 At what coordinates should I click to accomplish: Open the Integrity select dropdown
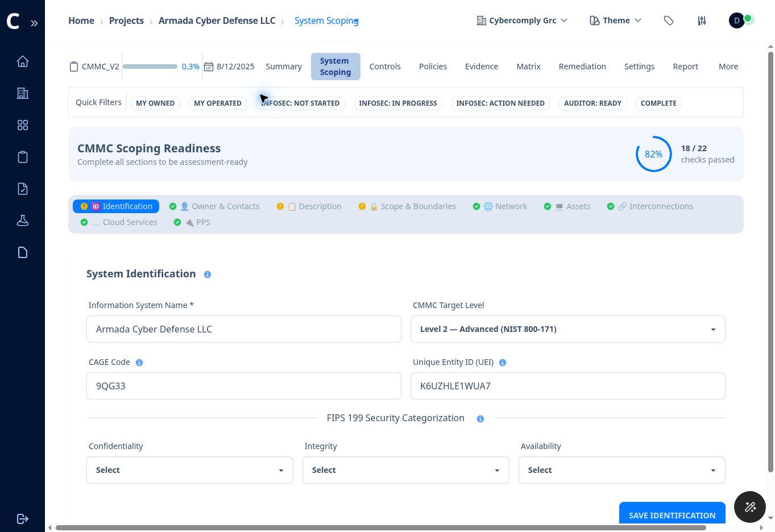(406, 470)
